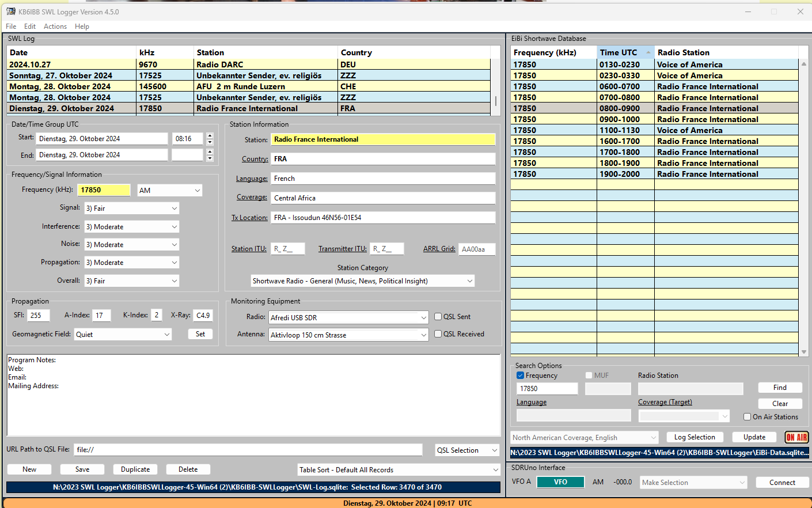Uncheck the Frequency search option
The width and height of the screenshot is (812, 508).
[x=521, y=376]
